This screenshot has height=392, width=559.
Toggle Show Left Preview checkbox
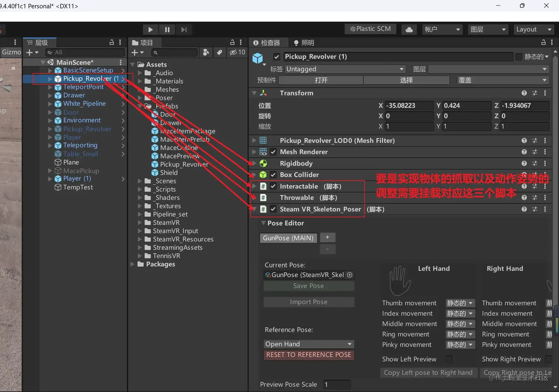point(449,359)
